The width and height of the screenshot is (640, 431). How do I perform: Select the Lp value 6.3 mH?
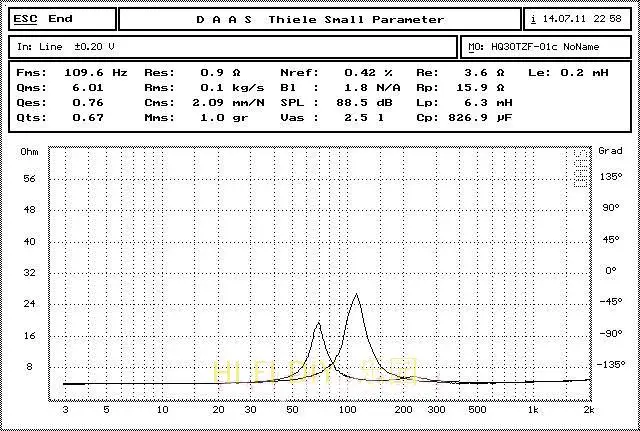[488, 102]
